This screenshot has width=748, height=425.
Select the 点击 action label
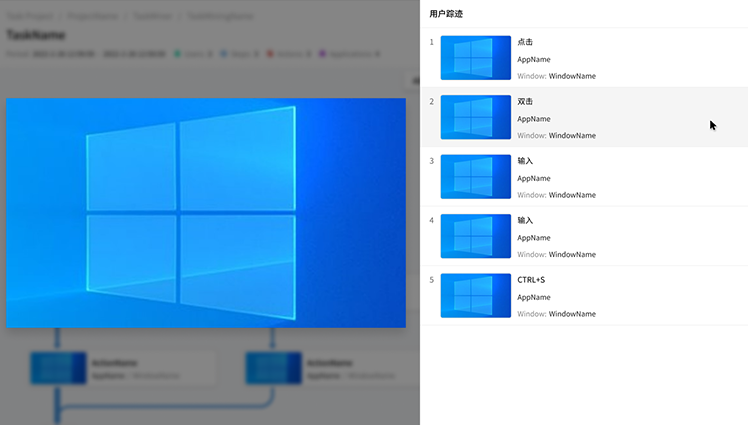point(525,42)
